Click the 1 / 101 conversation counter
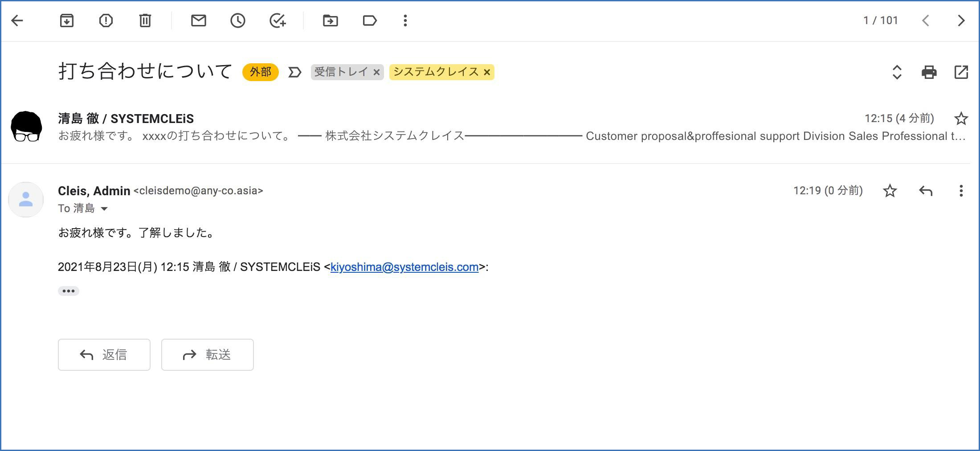This screenshot has height=451, width=980. click(881, 20)
